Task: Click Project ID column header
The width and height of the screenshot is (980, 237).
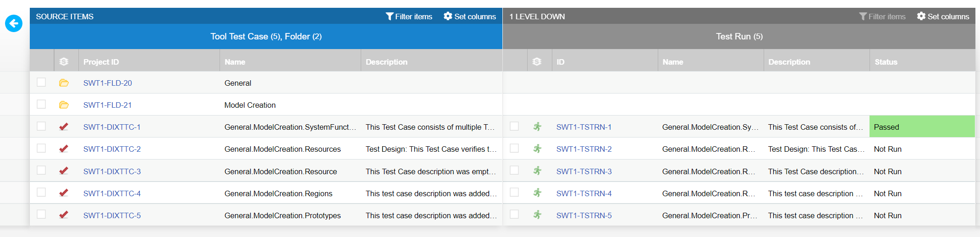Action: click(149, 61)
